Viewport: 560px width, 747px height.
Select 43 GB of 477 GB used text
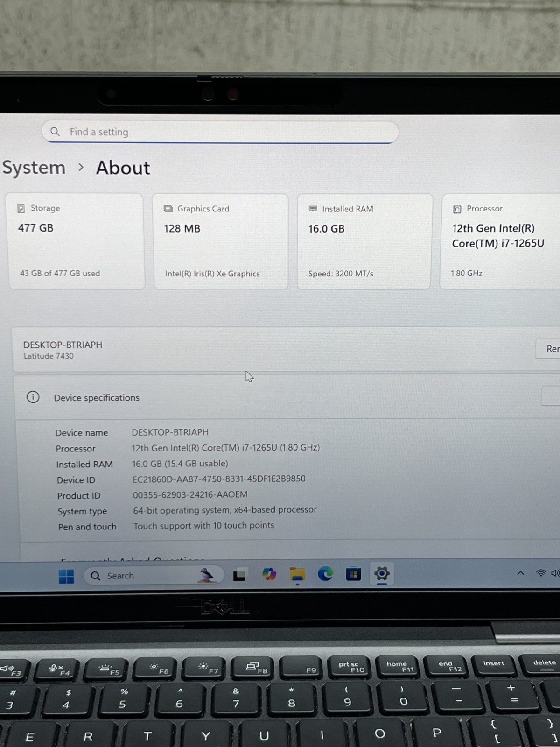click(x=60, y=273)
